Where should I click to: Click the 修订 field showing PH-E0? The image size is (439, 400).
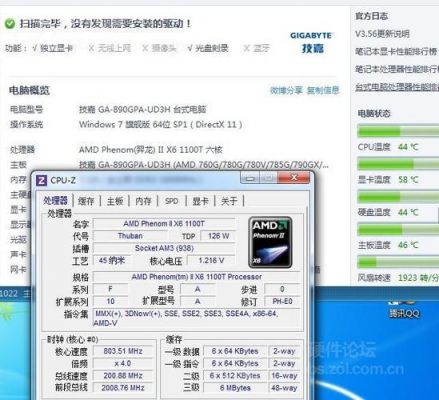coord(282,301)
